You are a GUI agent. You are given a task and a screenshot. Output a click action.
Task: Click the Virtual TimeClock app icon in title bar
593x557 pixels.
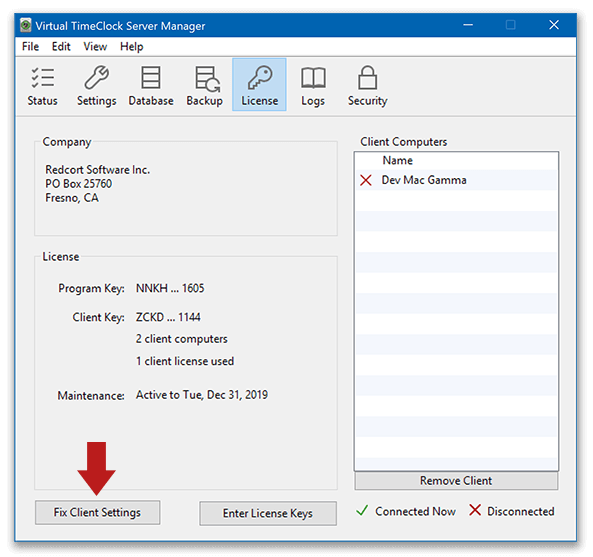tap(26, 26)
